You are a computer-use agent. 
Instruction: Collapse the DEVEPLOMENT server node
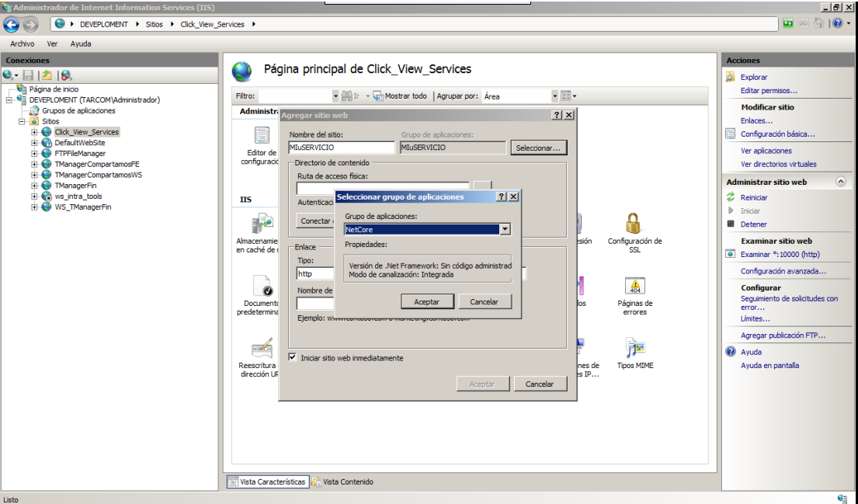click(9, 100)
